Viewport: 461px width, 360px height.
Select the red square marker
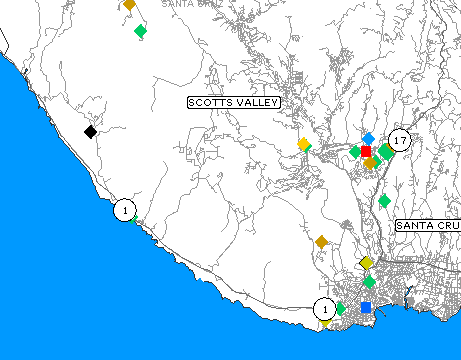click(366, 151)
